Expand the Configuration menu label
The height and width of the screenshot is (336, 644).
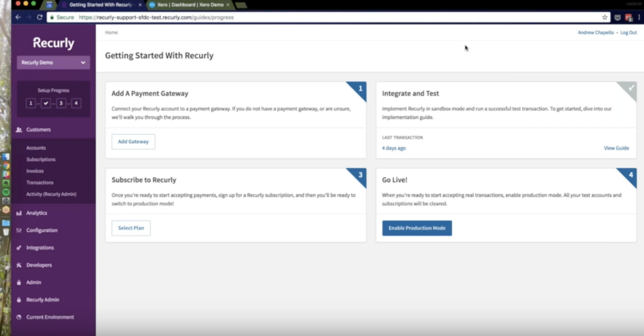tap(42, 230)
